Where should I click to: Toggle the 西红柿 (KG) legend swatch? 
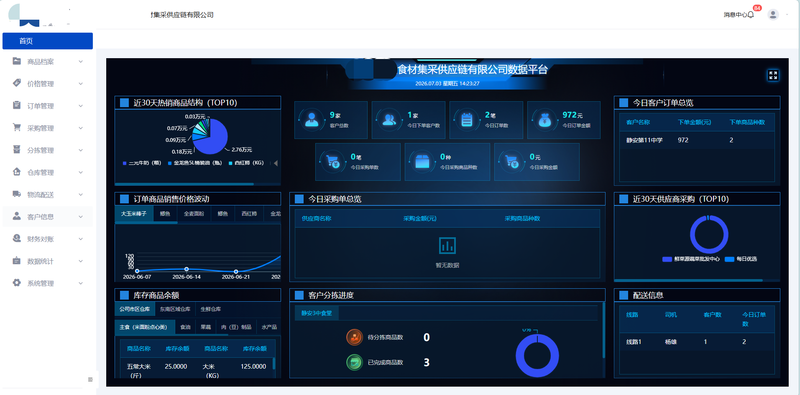click(231, 163)
